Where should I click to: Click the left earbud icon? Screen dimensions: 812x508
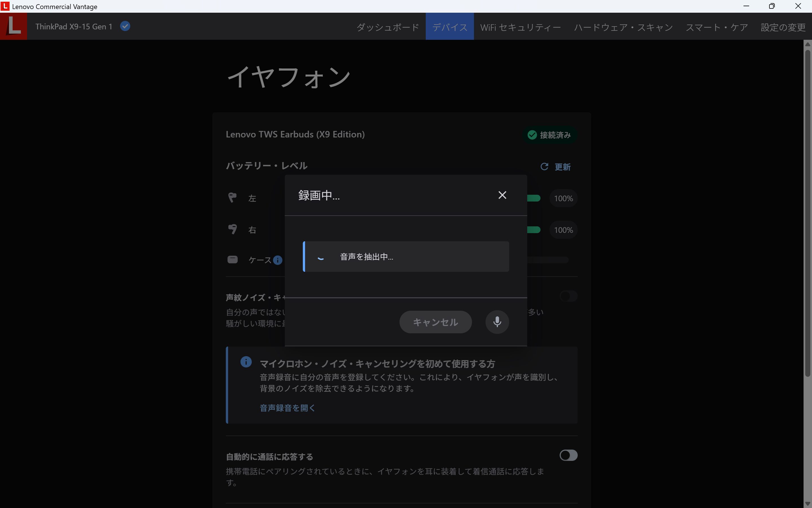pyautogui.click(x=232, y=197)
